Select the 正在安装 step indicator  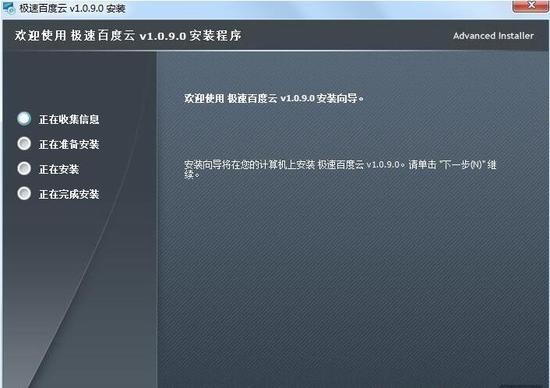pyautogui.click(x=24, y=168)
